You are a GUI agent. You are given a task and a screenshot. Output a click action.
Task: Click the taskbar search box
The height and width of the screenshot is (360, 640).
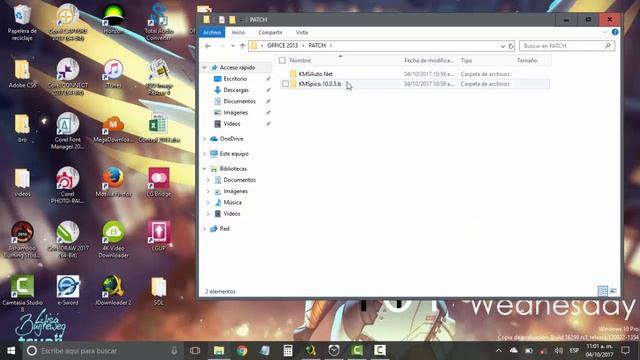pyautogui.click(x=102, y=351)
